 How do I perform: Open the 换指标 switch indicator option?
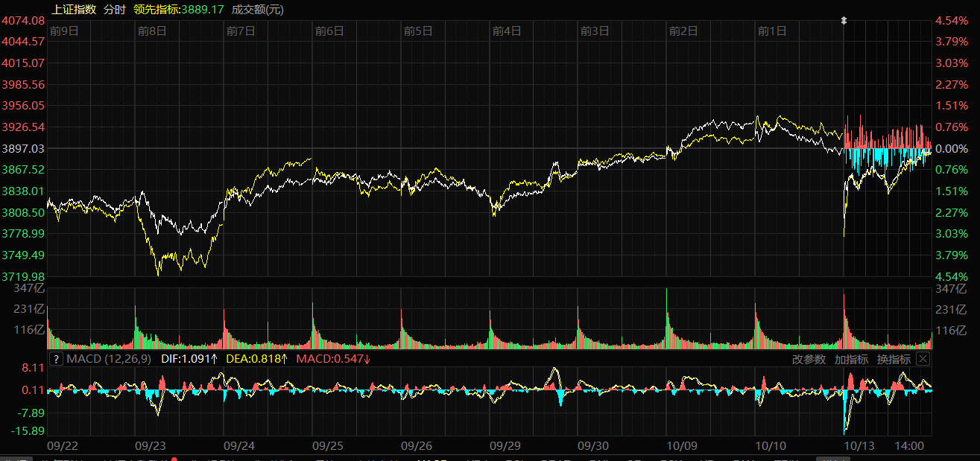(x=893, y=359)
